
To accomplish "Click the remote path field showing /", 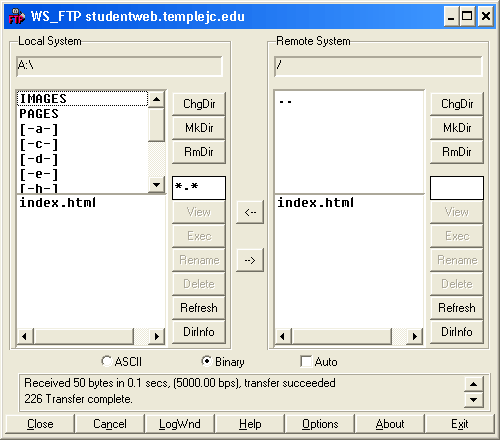I will [x=378, y=66].
